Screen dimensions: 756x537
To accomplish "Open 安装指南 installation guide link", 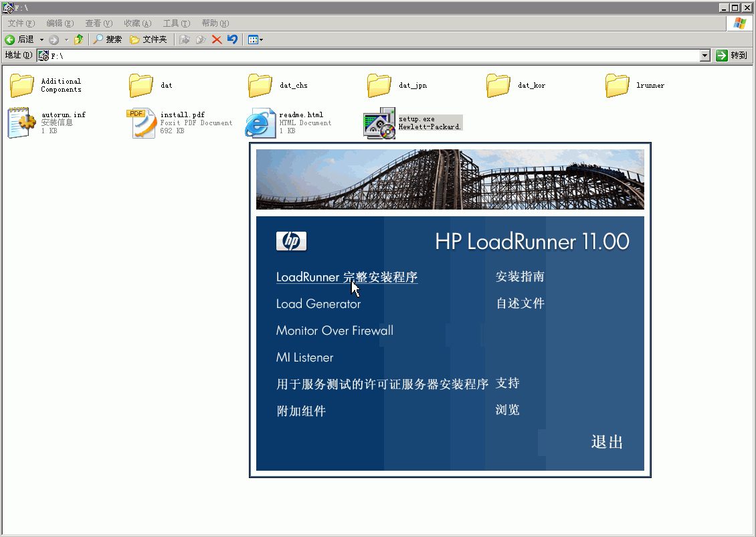I will (521, 277).
